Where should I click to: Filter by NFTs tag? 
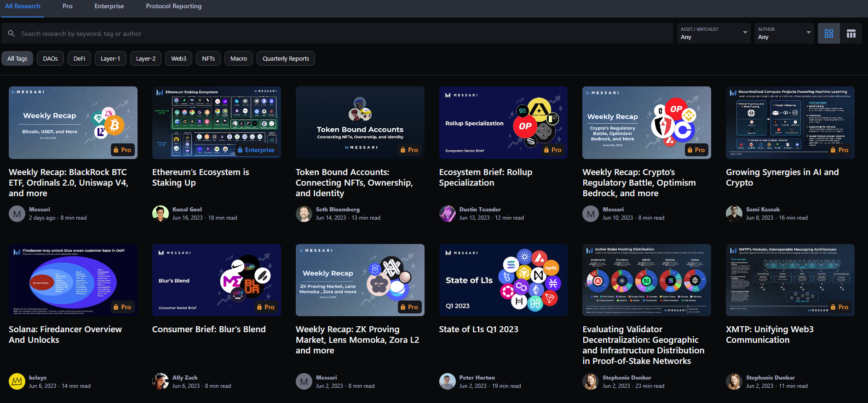click(208, 58)
